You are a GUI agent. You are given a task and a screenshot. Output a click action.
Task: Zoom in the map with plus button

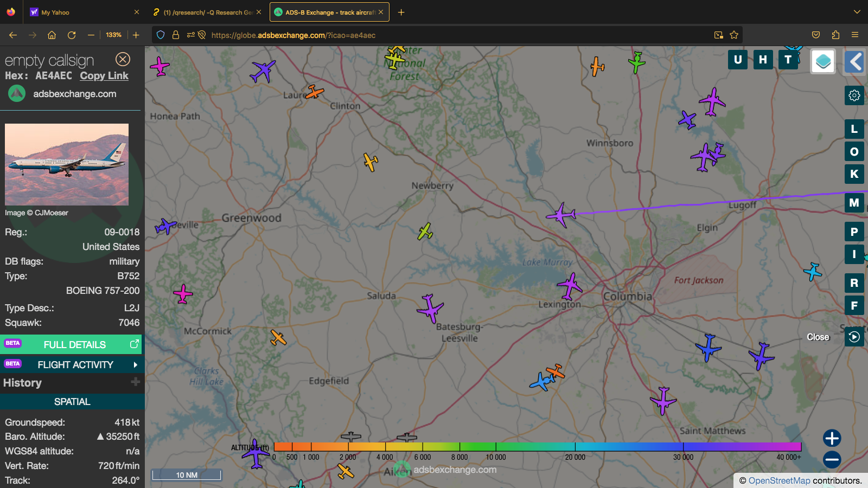tap(832, 438)
